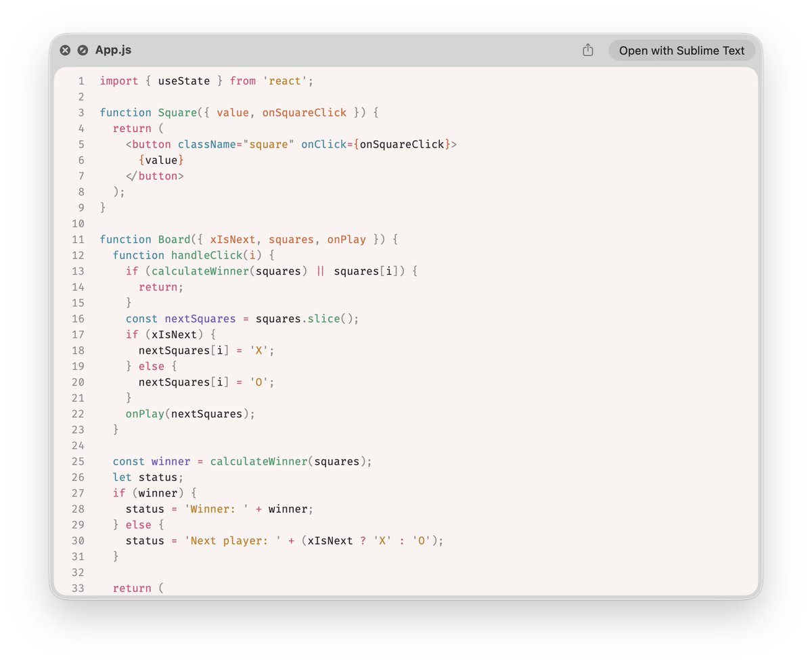
Task: Click line 1 import useState statement
Action: 207,81
